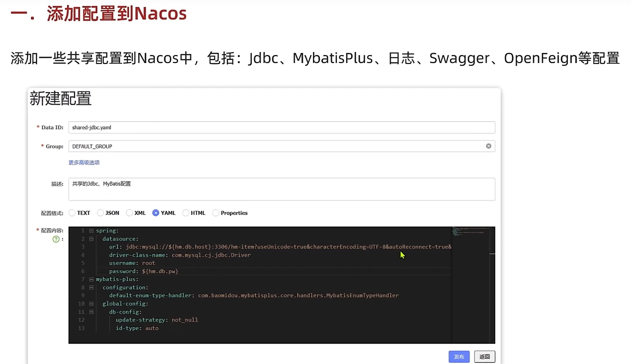Collapse the global-config: block at line 10
Screen dimensions: 631x364
(91, 304)
